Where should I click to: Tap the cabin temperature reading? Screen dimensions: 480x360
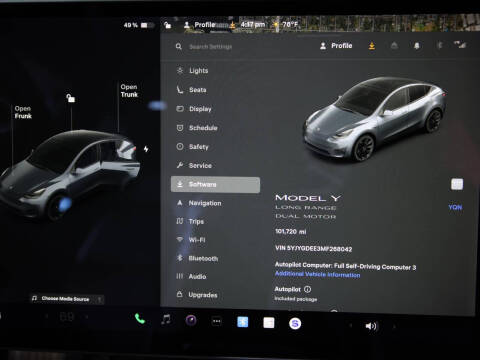pos(67,316)
